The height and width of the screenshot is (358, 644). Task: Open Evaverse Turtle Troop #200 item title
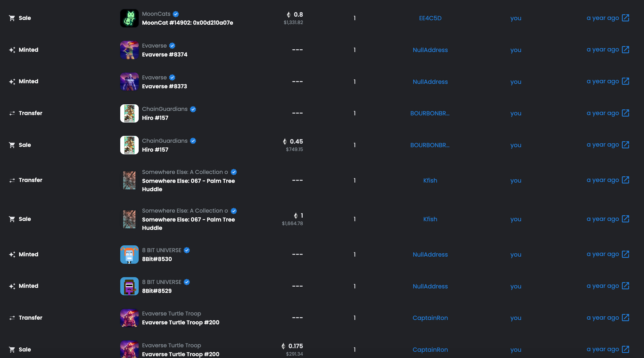[181, 322]
